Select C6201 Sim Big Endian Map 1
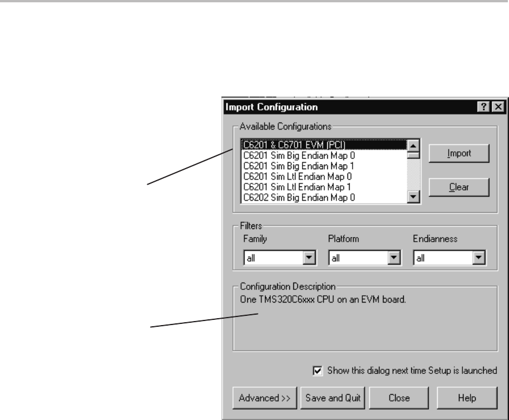509x420 pixels. [x=324, y=166]
